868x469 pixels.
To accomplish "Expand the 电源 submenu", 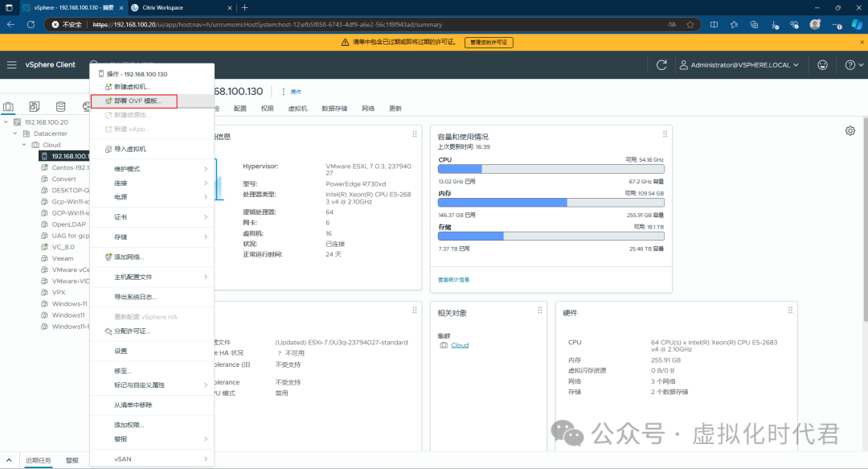I will coord(152,197).
